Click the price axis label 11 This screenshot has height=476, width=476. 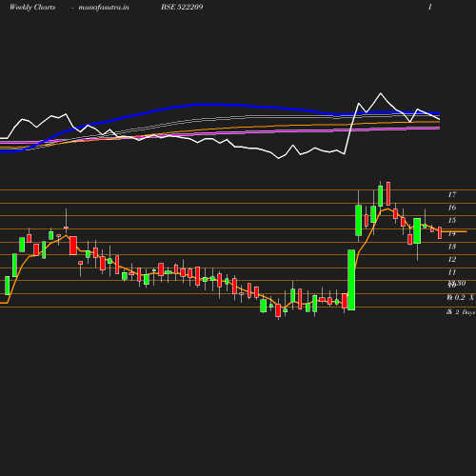coord(452,272)
